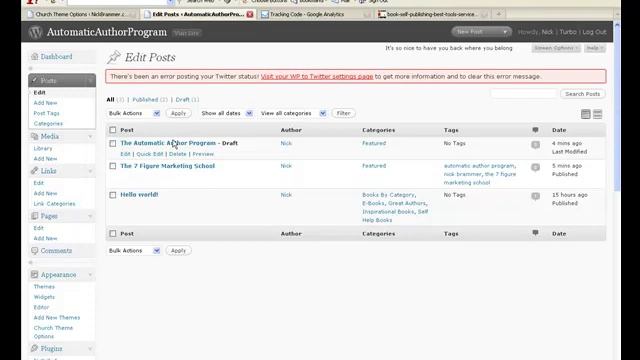This screenshot has height=360, width=640.
Task: Click the Media section icon
Action: 34,136
